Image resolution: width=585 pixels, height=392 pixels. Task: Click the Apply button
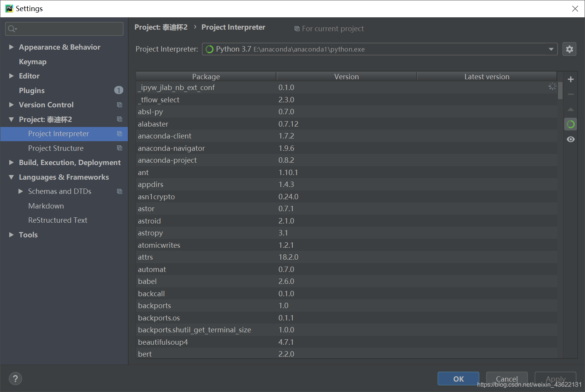(555, 379)
